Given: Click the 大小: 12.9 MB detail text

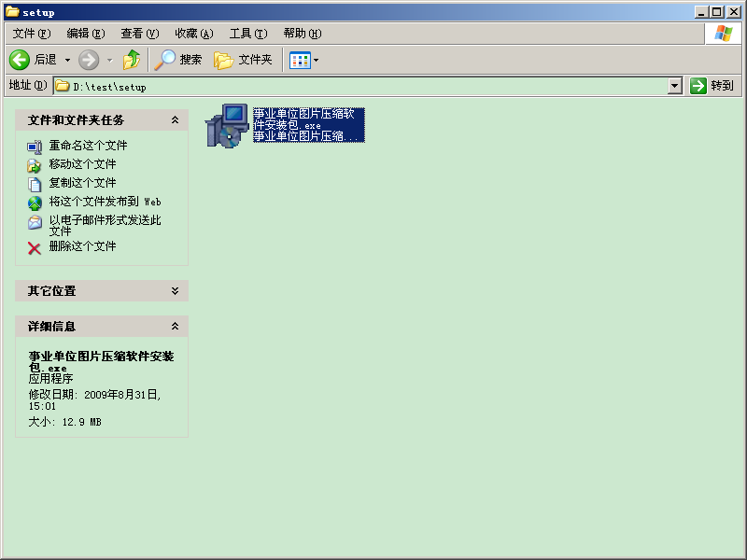Looking at the screenshot, I should tap(64, 422).
